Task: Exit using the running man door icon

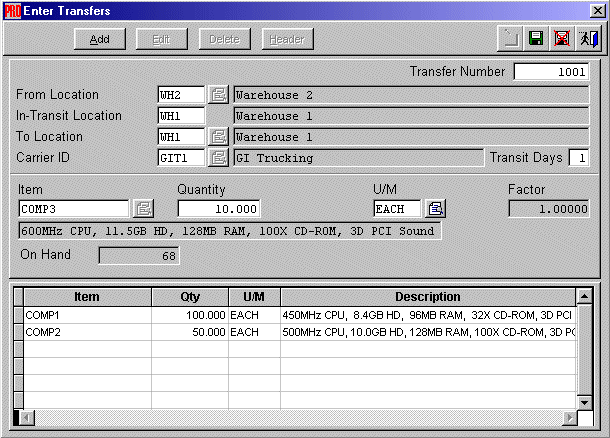Action: click(x=588, y=39)
